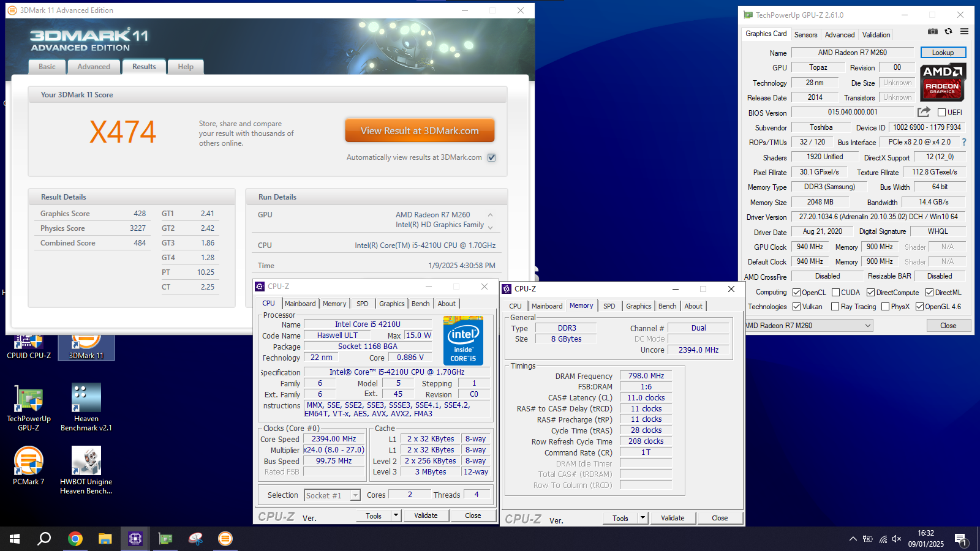This screenshot has height=551, width=980.
Task: Open the Validation tab in GPU-Z
Action: click(876, 35)
